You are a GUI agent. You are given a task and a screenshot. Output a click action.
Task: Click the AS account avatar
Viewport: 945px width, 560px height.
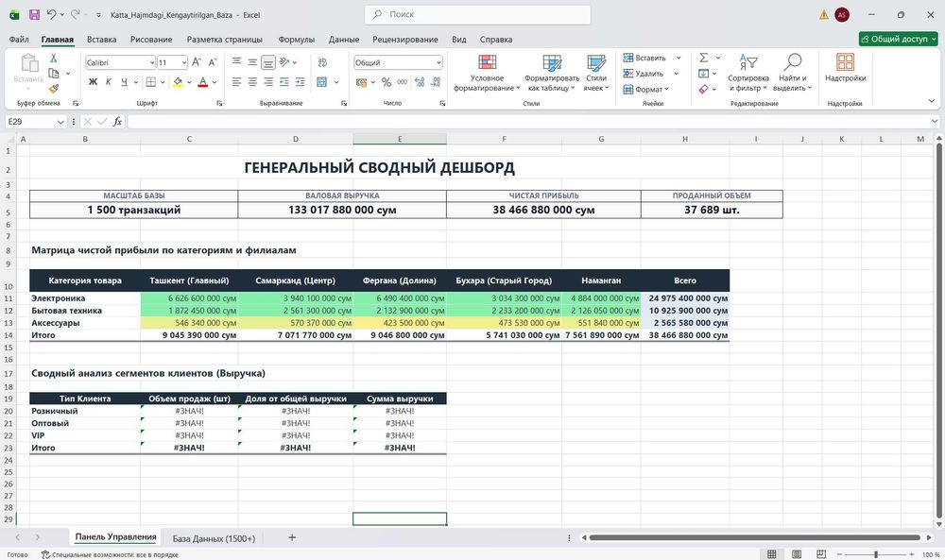(x=842, y=15)
